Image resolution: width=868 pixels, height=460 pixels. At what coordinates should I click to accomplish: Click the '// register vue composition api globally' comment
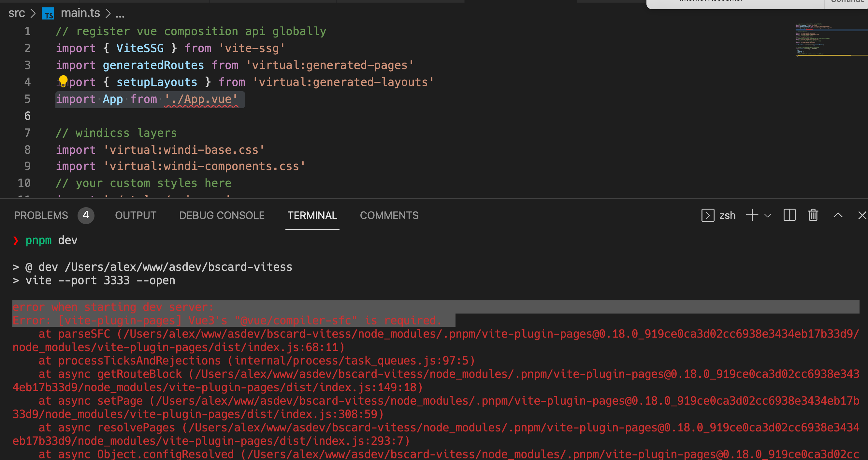(191, 31)
